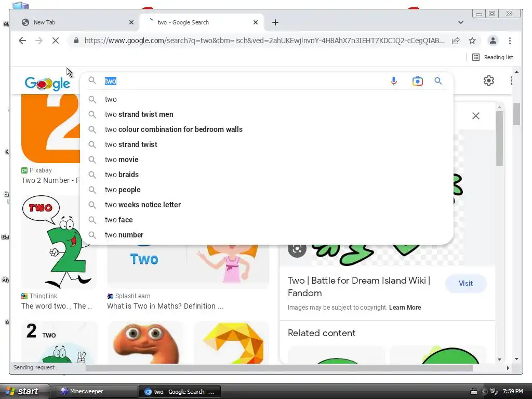Start voice search with microphone icon
Image resolution: width=532 pixels, height=399 pixels.
(394, 81)
